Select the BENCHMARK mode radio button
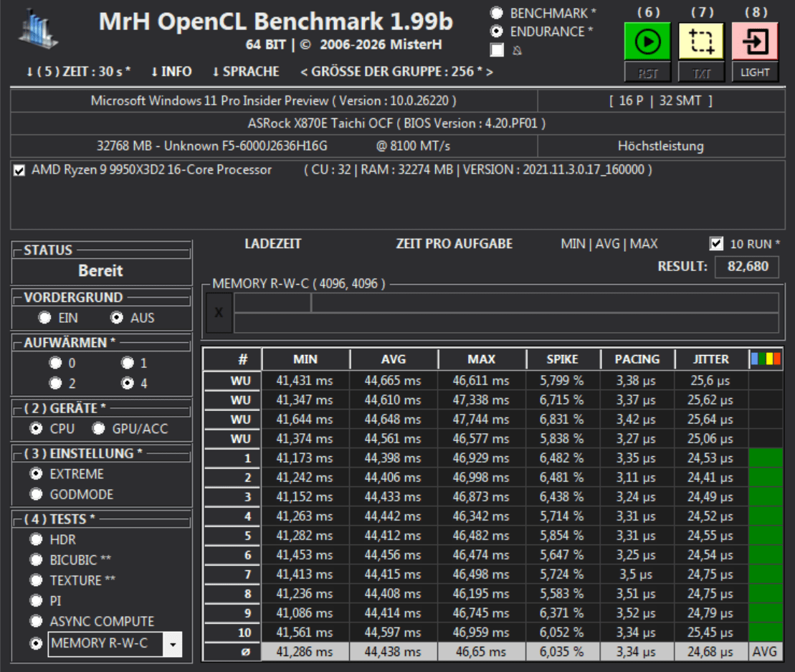Viewport: 795px width, 672px height. click(497, 13)
